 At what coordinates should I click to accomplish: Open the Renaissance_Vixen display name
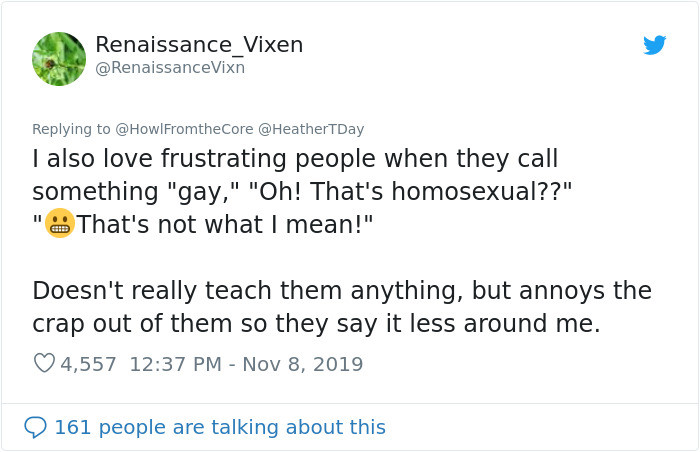[x=199, y=45]
